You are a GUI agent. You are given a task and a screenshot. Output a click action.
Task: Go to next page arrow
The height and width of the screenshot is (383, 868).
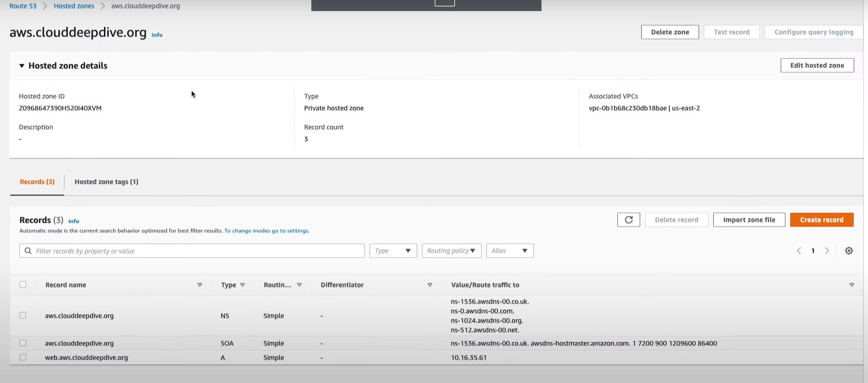[x=827, y=251]
